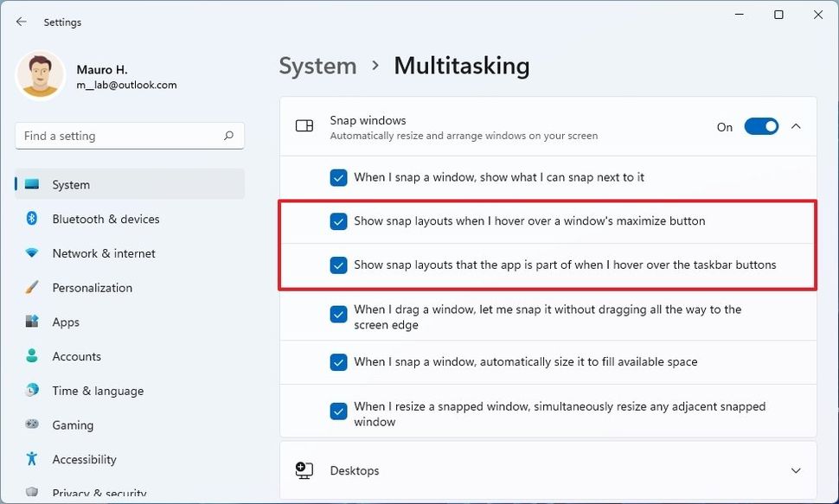Select the Accounts icon
839x504 pixels.
pyautogui.click(x=32, y=356)
